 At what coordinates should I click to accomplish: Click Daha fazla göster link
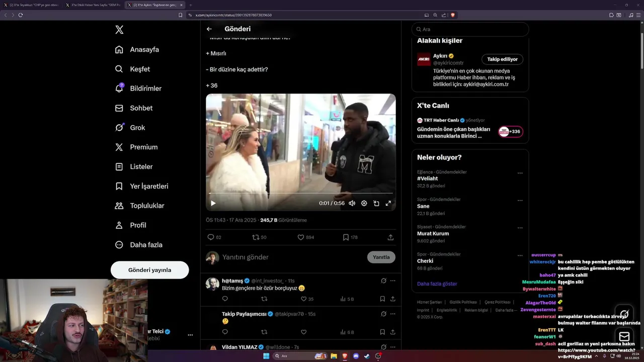coord(437,284)
